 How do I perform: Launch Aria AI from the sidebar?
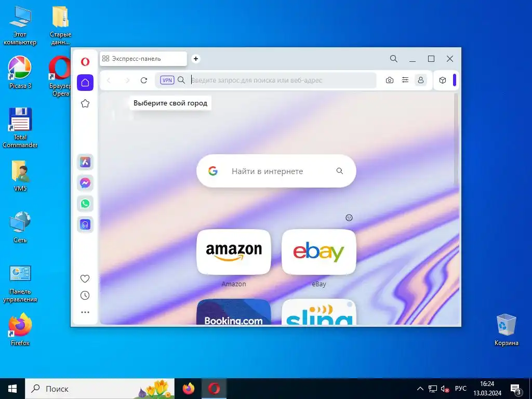[x=85, y=162]
